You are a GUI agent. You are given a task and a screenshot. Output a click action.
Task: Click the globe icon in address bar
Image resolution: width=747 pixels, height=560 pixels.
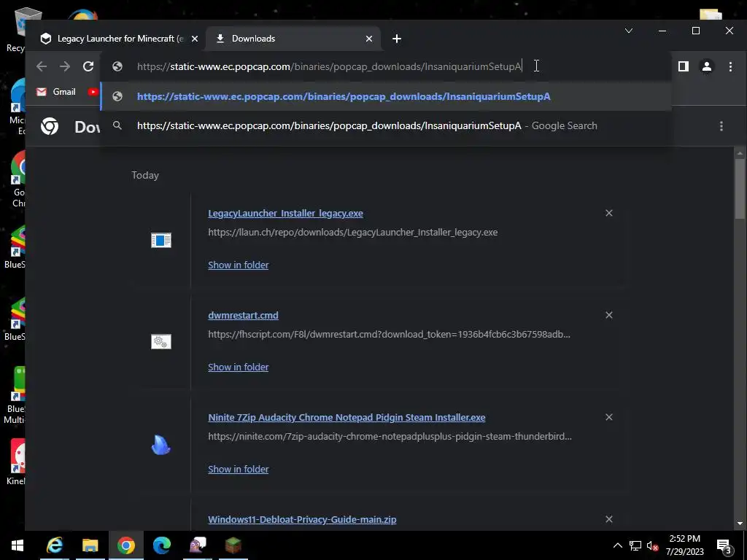click(x=117, y=66)
